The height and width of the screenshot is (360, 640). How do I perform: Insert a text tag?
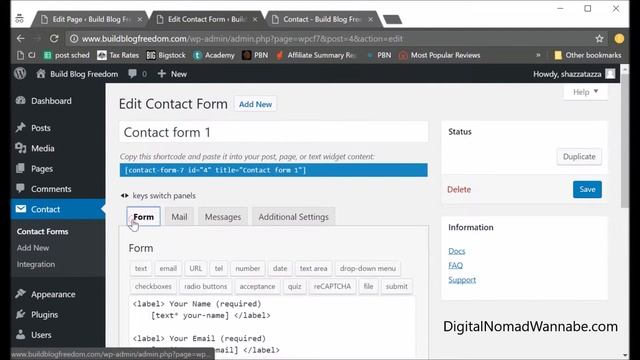click(x=141, y=269)
